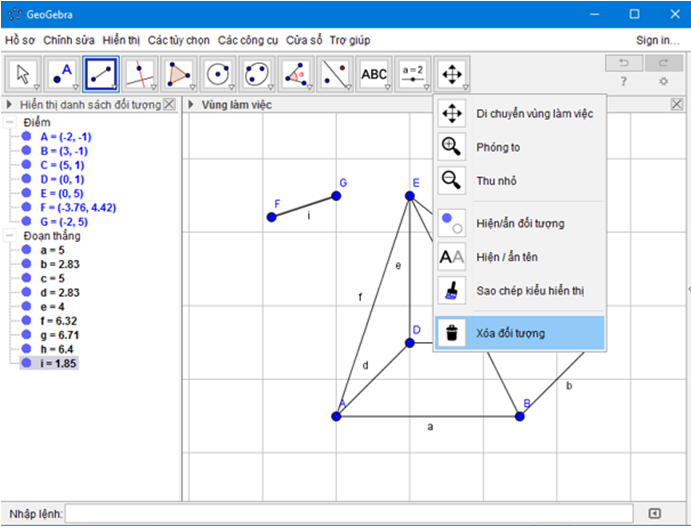Toggle visibility circle of point F
691x528 pixels.
point(27,208)
